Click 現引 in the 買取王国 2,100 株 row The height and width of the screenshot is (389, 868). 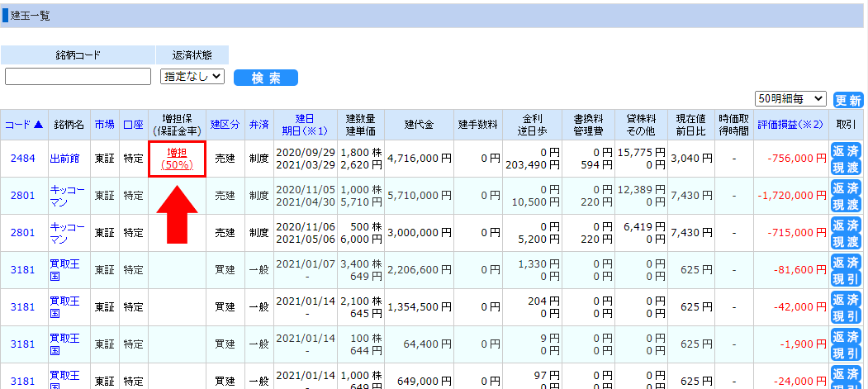point(847,316)
